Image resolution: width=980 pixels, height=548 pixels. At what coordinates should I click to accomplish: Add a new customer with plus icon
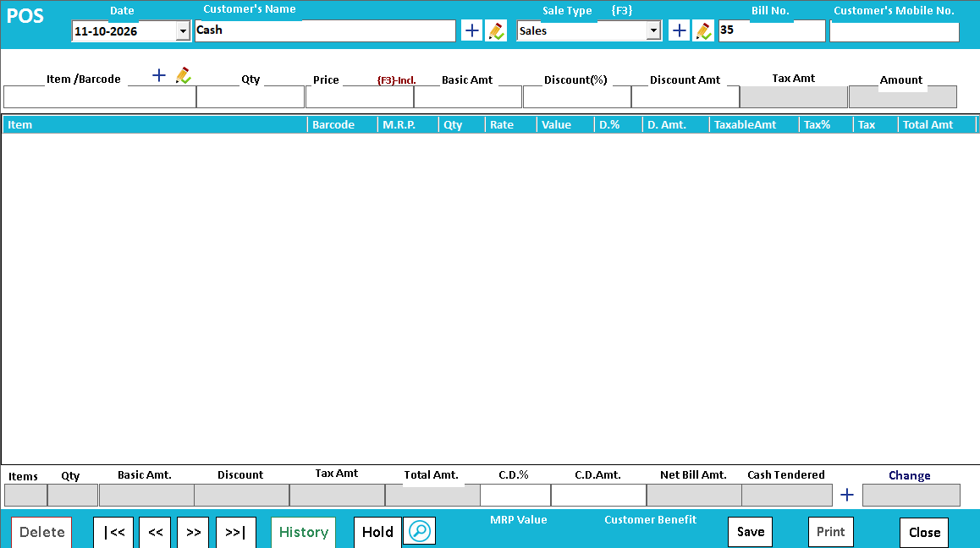pos(472,30)
